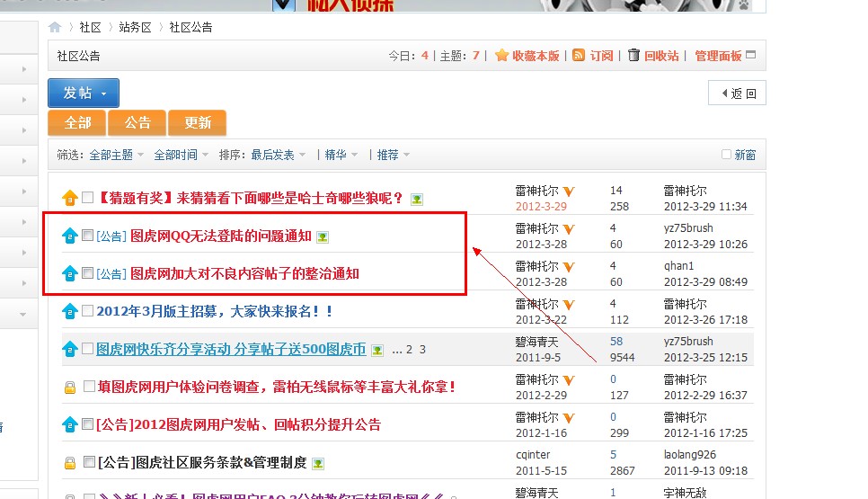Image resolution: width=868 pixels, height=499 pixels.
Task: Open the [公告] tag before 图虎网QQ无法登陆
Action: 111,236
